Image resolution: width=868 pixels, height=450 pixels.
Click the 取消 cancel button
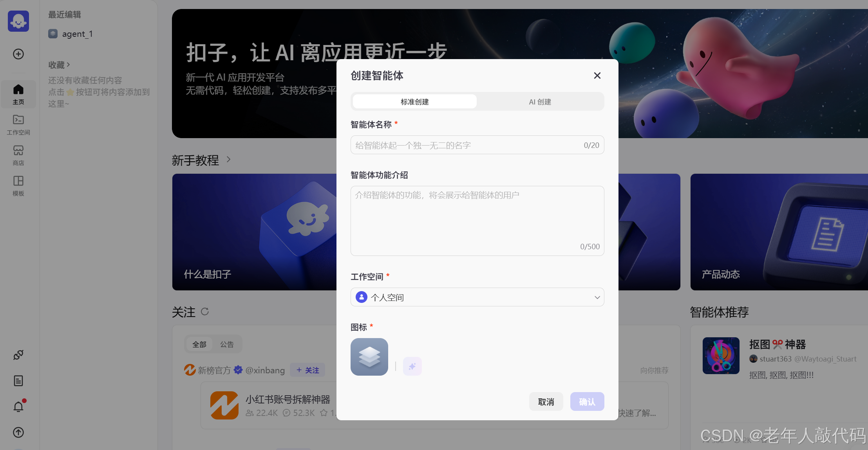pyautogui.click(x=546, y=402)
